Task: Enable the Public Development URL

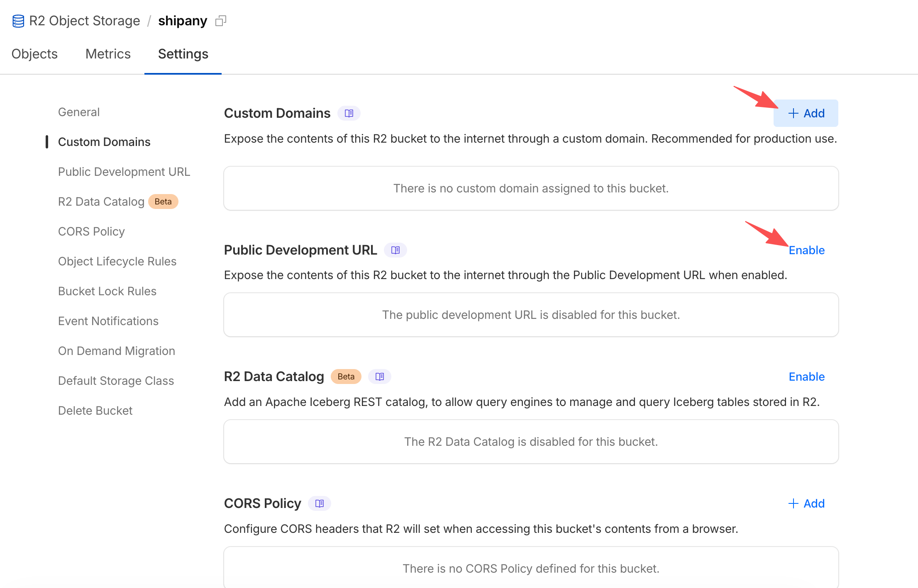Action: (806, 250)
